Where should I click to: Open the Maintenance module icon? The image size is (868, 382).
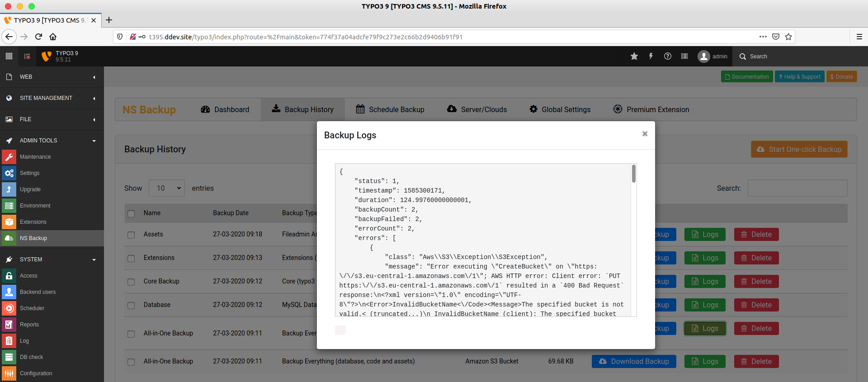pos(9,157)
